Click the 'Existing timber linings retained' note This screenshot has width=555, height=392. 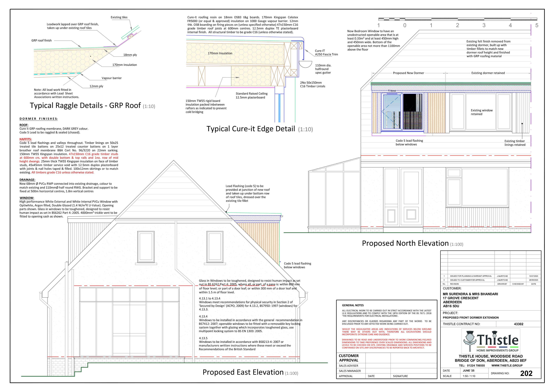point(515,143)
